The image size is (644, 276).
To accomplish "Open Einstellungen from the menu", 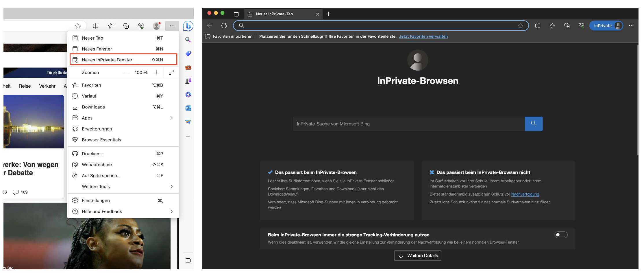I will click(x=123, y=200).
